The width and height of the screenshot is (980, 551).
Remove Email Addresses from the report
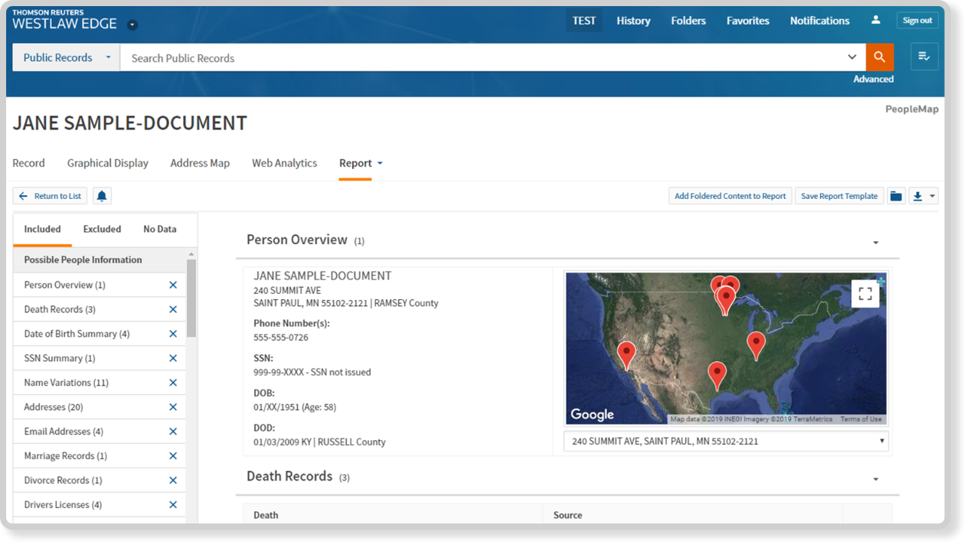pos(173,432)
